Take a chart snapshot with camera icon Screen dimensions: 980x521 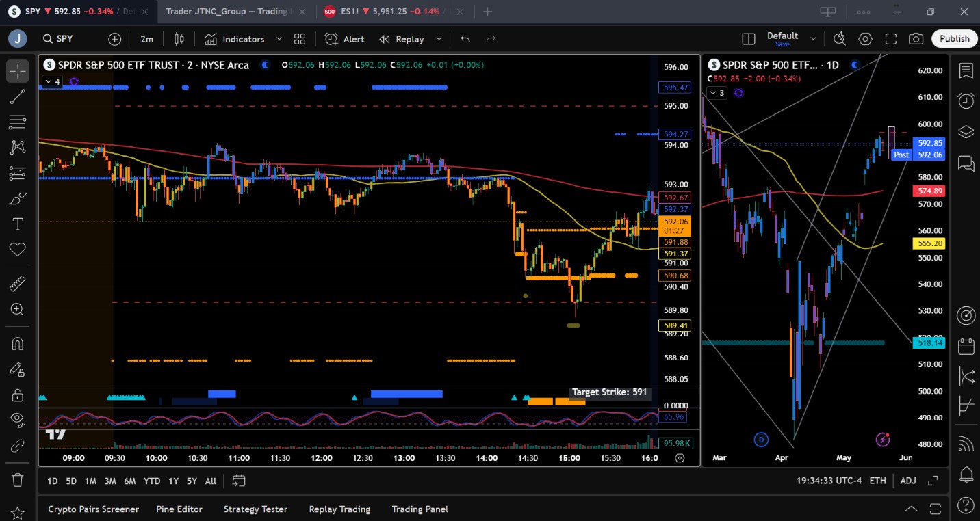[x=916, y=39]
